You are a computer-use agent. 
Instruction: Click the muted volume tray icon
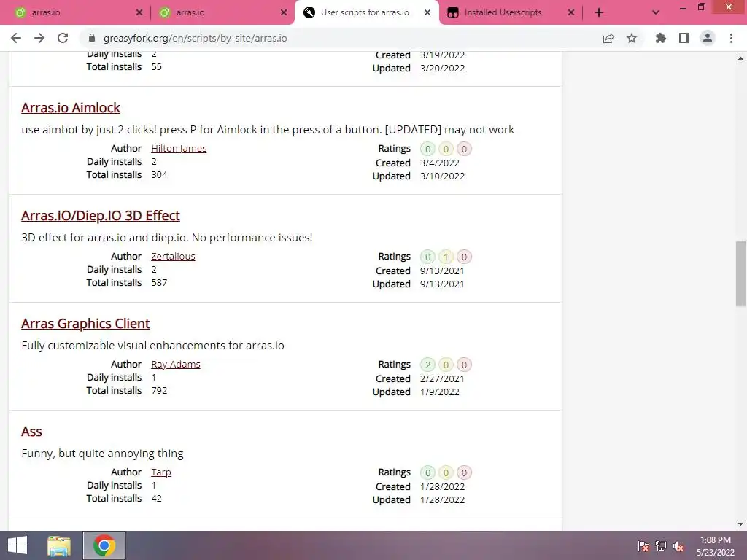pyautogui.click(x=678, y=546)
